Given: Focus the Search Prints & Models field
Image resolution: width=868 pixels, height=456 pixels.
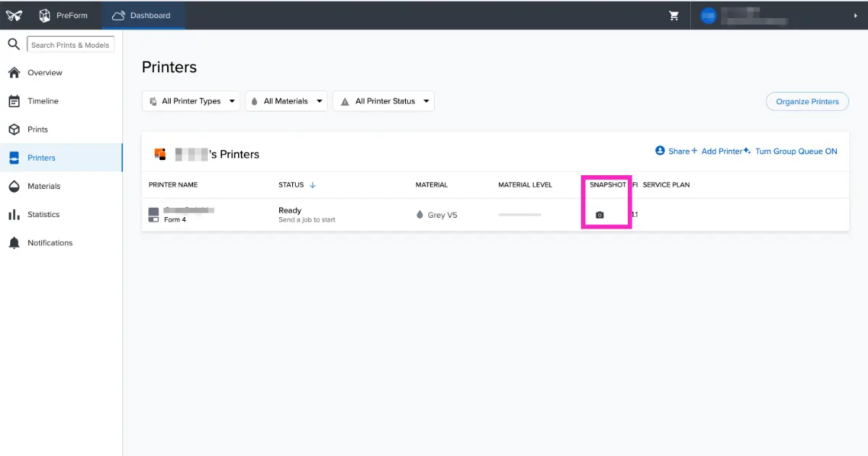Looking at the screenshot, I should click(70, 45).
